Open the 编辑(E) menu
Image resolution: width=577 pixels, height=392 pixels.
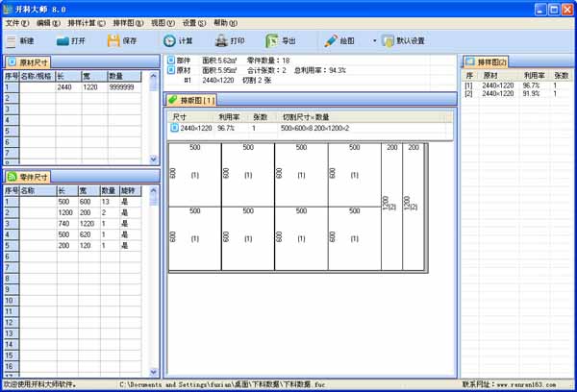[x=48, y=23]
